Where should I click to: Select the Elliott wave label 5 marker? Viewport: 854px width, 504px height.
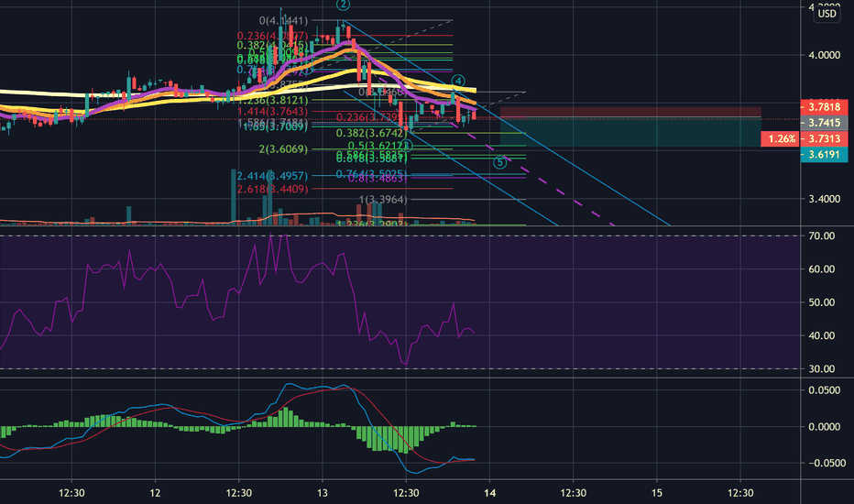500,162
